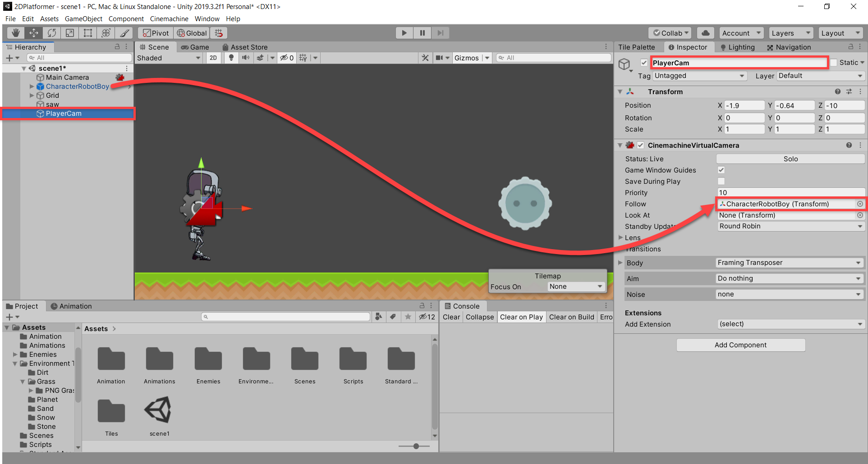Open Standby Update Round Robin dropdown

point(791,226)
